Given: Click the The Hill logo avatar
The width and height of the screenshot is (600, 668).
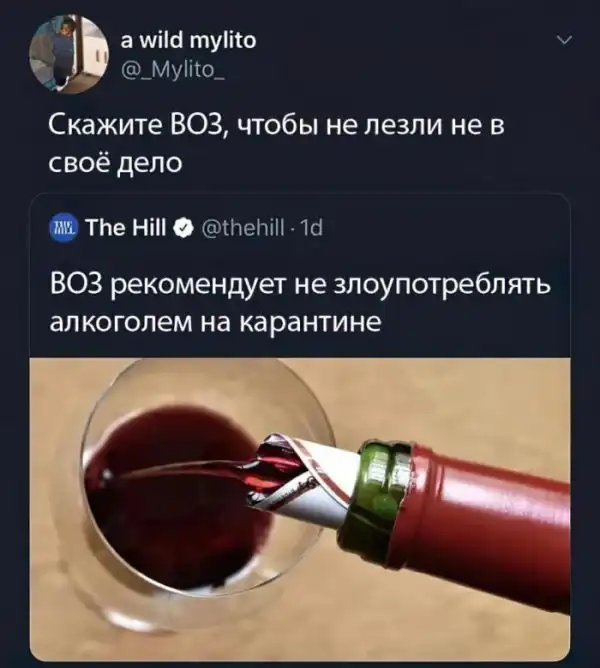Looking at the screenshot, I should pyautogui.click(x=64, y=228).
